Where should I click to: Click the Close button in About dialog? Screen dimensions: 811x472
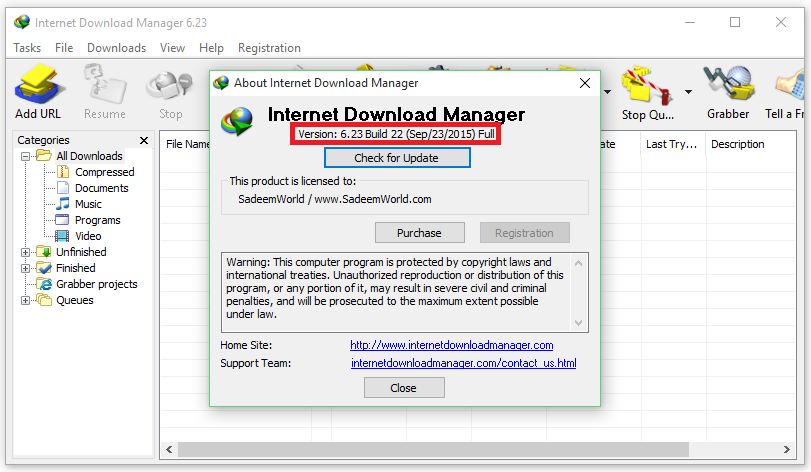(x=404, y=388)
